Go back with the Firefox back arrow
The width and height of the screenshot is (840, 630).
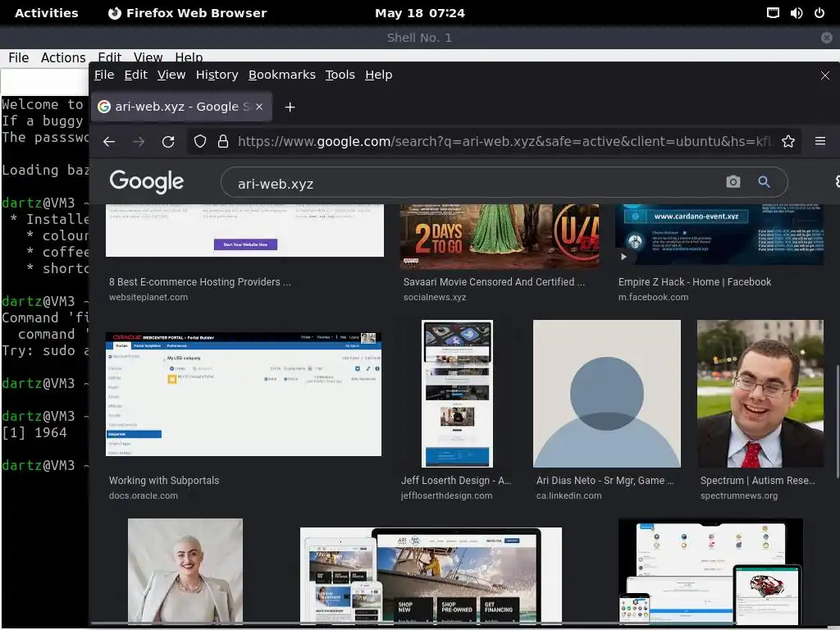click(x=109, y=141)
